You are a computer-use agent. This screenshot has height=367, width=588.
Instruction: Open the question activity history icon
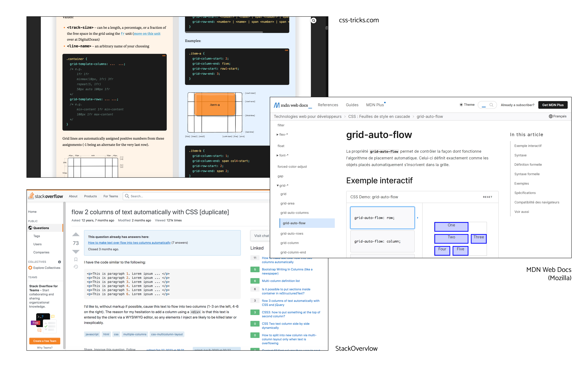(76, 267)
